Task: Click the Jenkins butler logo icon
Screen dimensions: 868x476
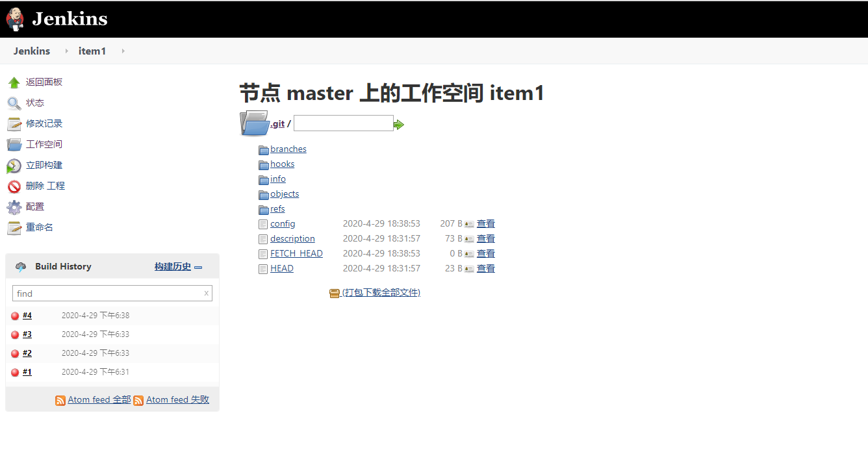Action: tap(15, 19)
